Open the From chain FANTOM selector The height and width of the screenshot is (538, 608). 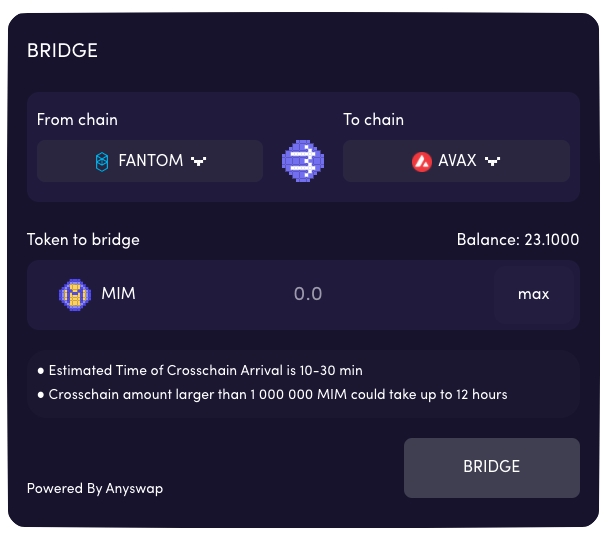(150, 161)
